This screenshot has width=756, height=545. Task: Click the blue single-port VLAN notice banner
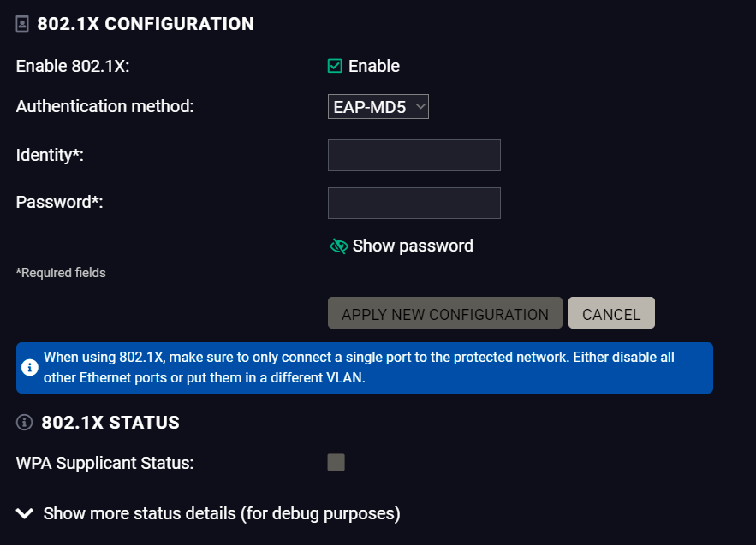tap(365, 368)
